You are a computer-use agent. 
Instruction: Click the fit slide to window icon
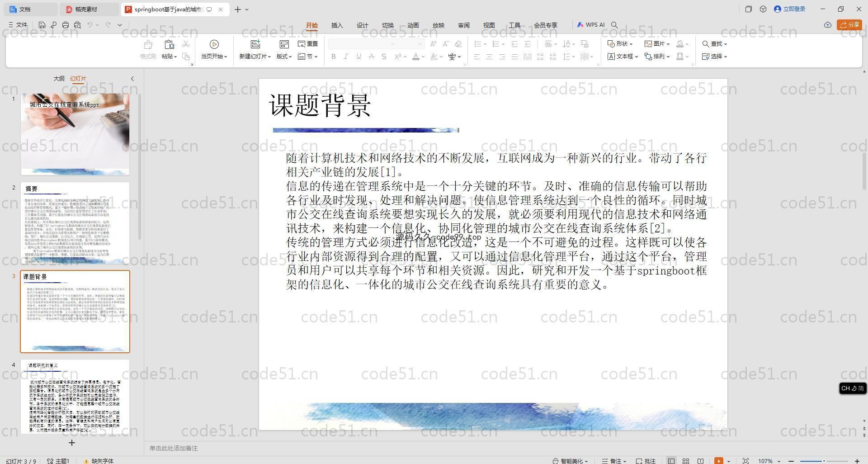pos(746,461)
